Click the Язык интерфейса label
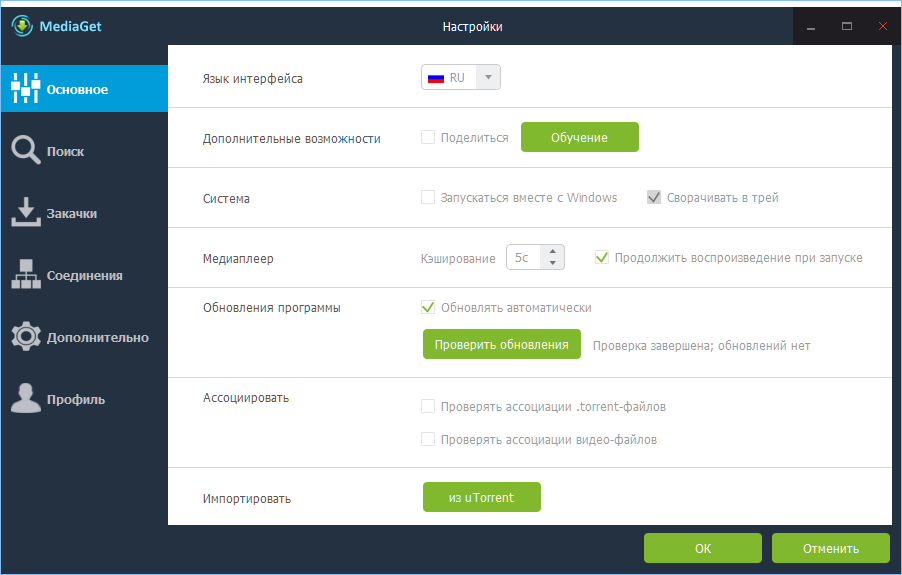Image resolution: width=902 pixels, height=575 pixels. point(253,79)
